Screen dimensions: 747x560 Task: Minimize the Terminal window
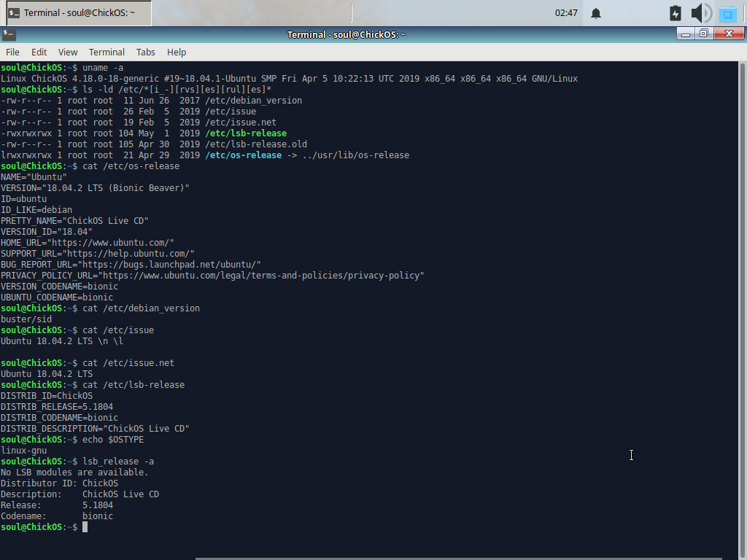point(686,34)
